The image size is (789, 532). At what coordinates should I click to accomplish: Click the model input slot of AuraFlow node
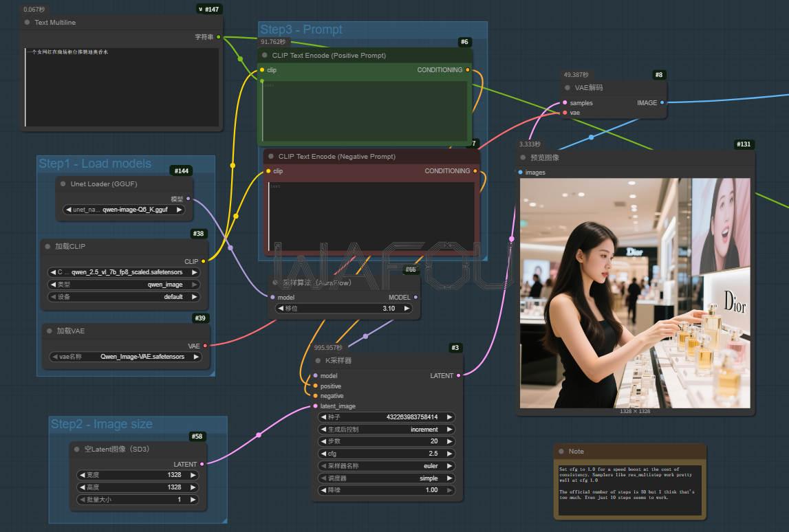[x=272, y=297]
